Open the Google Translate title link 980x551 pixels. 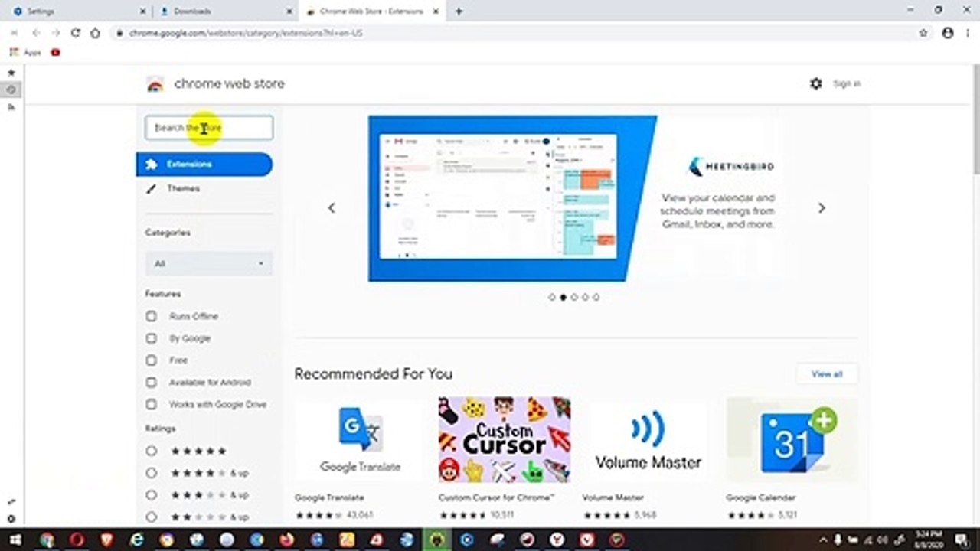point(329,497)
